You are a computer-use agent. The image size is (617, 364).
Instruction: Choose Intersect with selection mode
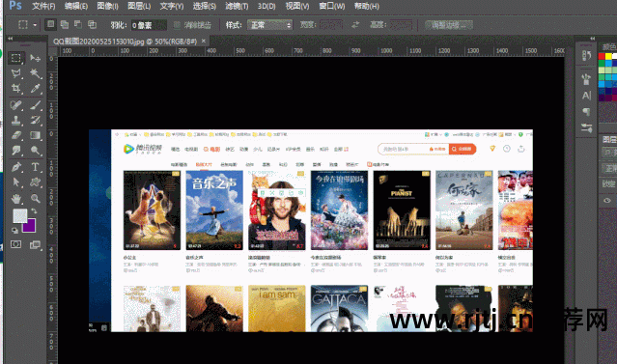click(92, 25)
